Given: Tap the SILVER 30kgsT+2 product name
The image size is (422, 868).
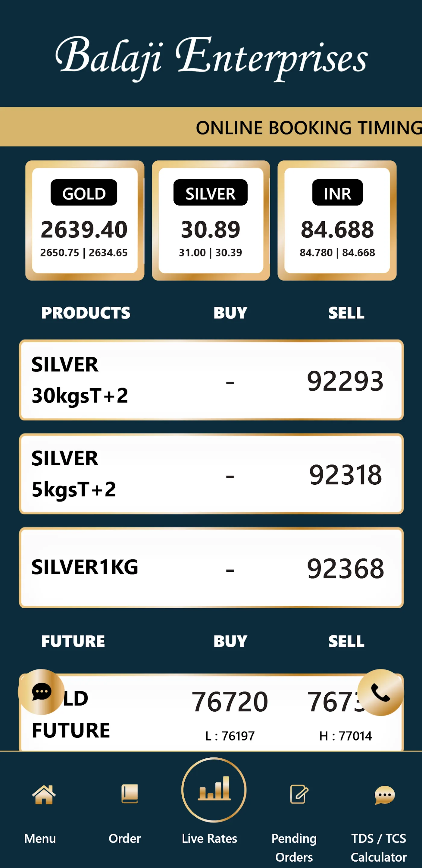Looking at the screenshot, I should (80, 380).
